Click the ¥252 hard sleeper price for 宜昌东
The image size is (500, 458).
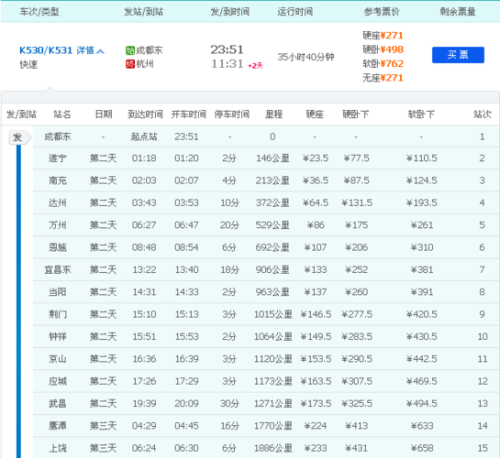[x=356, y=270]
